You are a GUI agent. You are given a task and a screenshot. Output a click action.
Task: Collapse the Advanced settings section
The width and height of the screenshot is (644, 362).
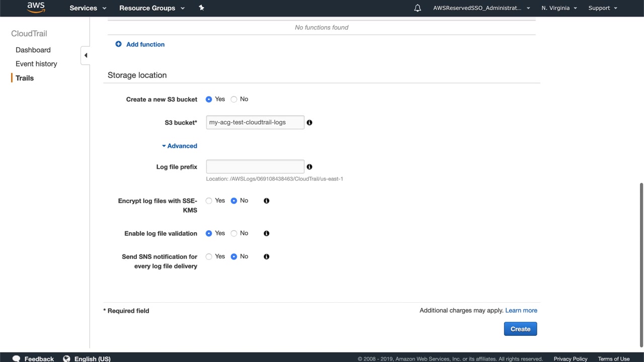point(180,146)
